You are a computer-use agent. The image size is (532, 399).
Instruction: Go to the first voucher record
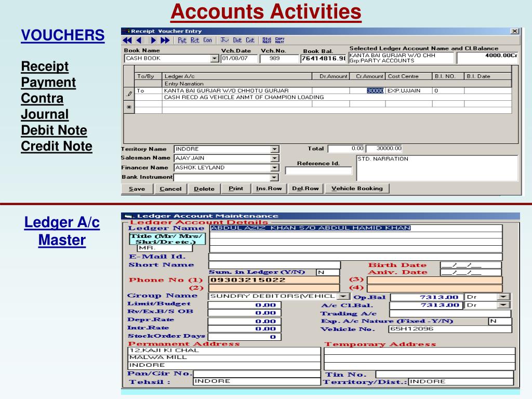tap(127, 41)
